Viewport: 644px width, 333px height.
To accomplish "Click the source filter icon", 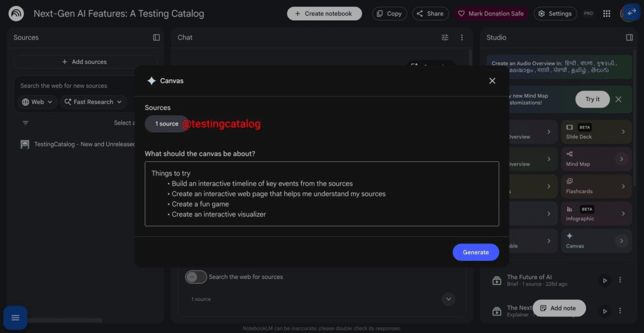I will tap(25, 123).
